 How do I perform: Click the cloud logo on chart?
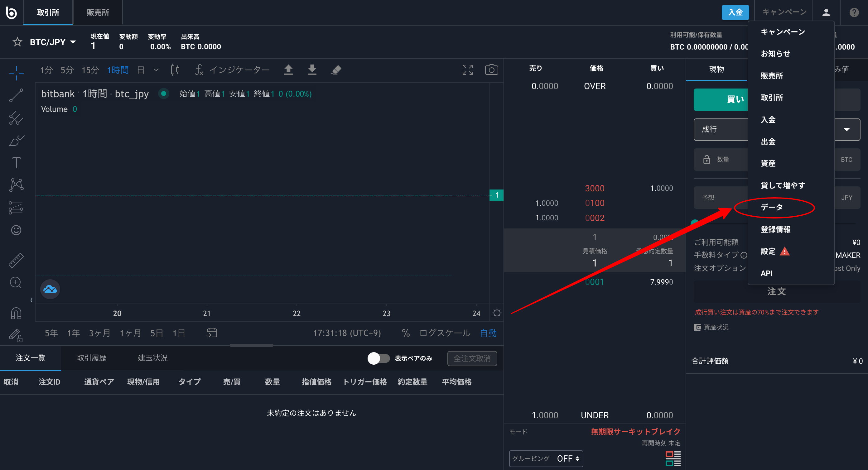click(50, 289)
